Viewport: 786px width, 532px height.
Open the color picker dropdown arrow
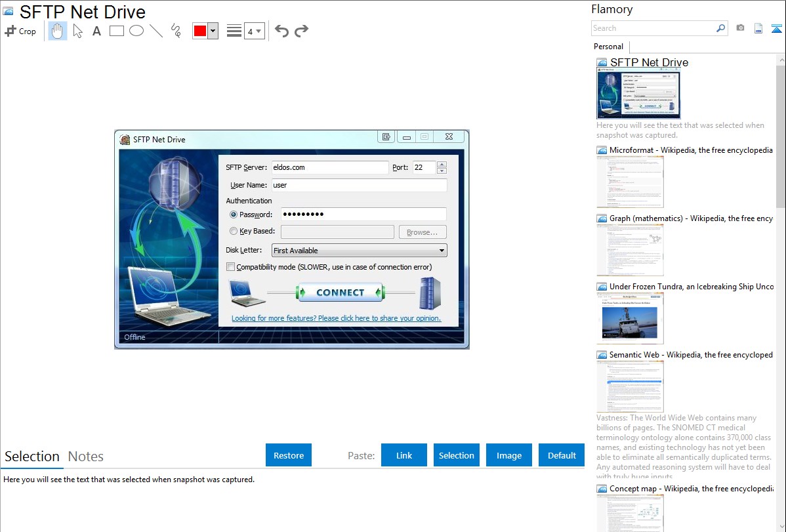(213, 31)
